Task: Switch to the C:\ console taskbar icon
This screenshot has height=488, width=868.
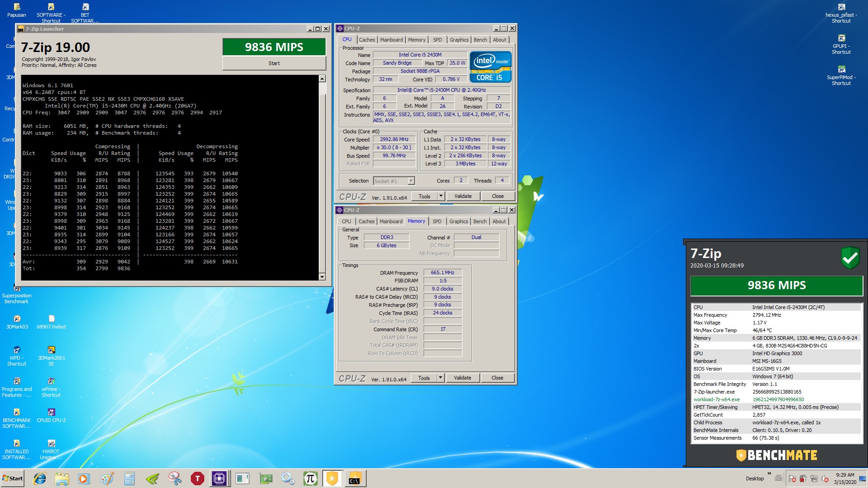Action: [355, 479]
